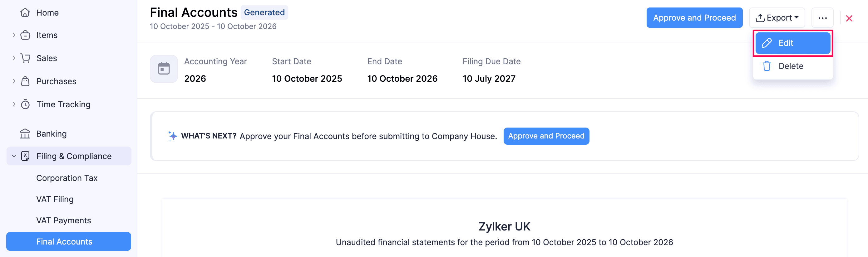This screenshot has width=868, height=257.
Task: Click the Filing & Compliance document icon
Action: coord(25,156)
